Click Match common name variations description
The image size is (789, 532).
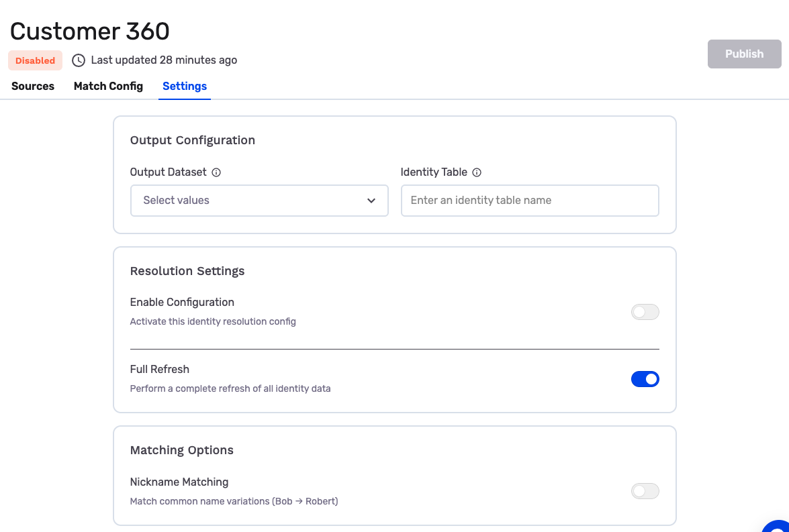234,501
